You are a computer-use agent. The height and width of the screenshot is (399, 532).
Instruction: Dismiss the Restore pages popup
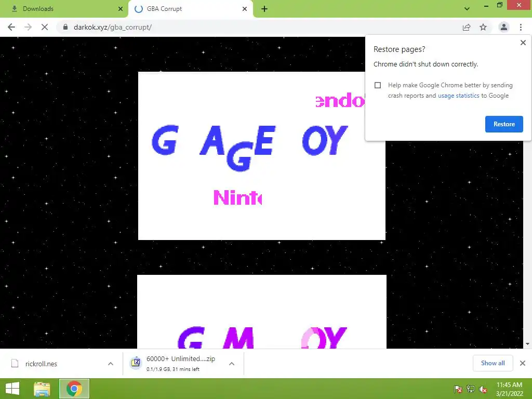coord(523,43)
